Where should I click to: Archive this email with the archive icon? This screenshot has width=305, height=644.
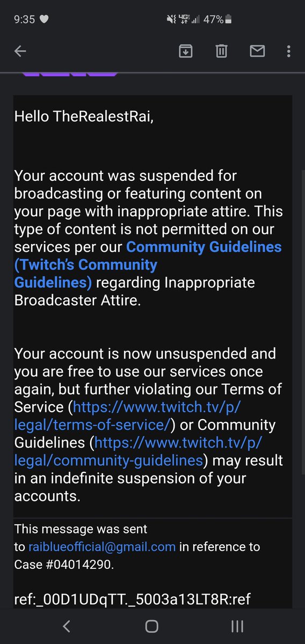click(185, 51)
